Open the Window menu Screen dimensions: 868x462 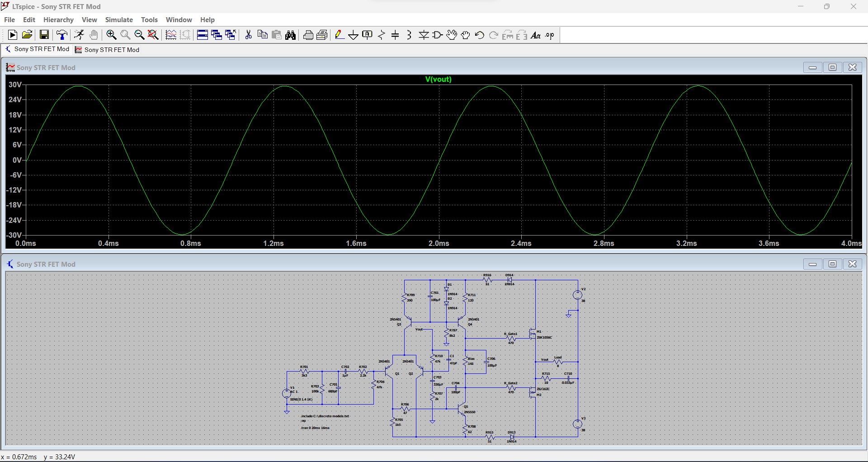pyautogui.click(x=179, y=20)
